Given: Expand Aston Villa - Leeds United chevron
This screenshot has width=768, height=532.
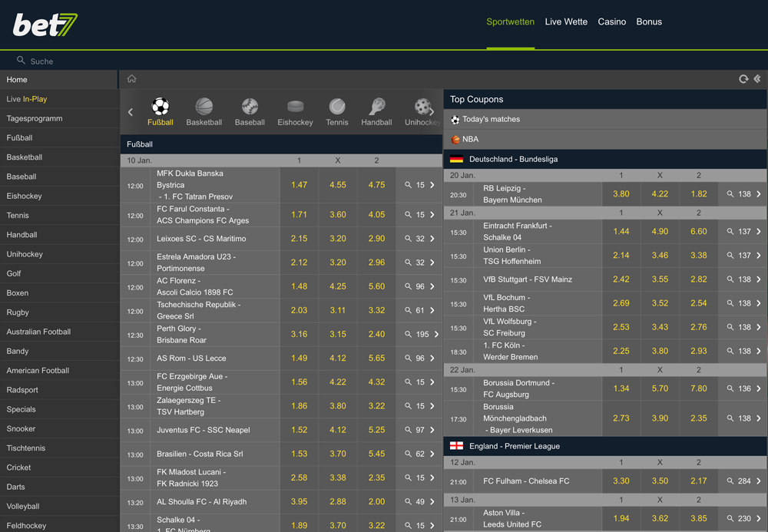Looking at the screenshot, I should click(758, 518).
